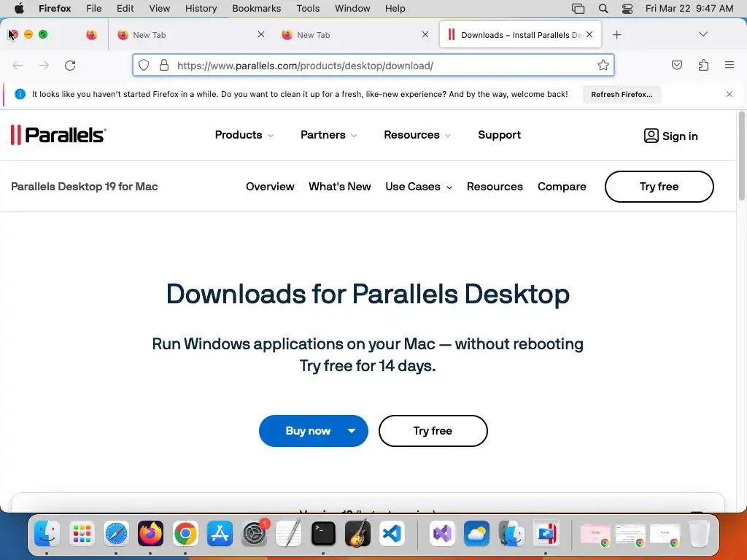Go forward to next page

pyautogui.click(x=44, y=65)
